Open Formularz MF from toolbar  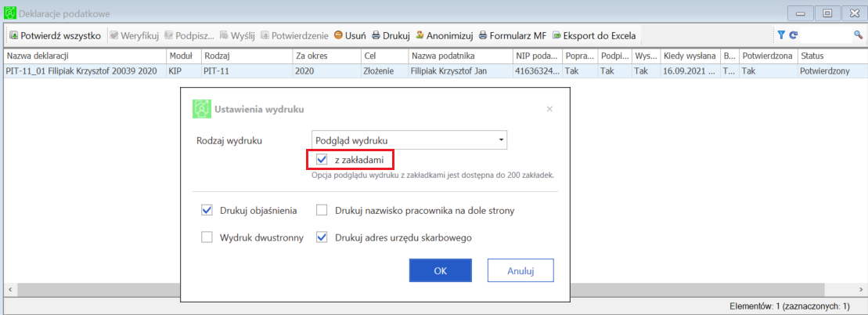coord(512,36)
